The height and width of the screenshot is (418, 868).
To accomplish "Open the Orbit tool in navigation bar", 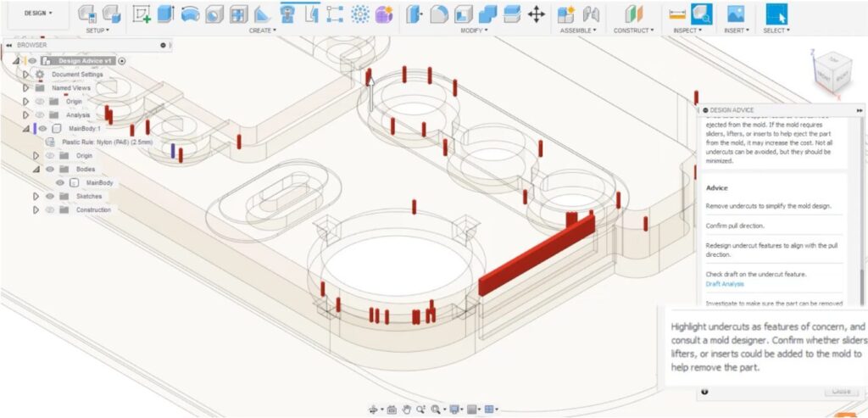I will [x=374, y=410].
